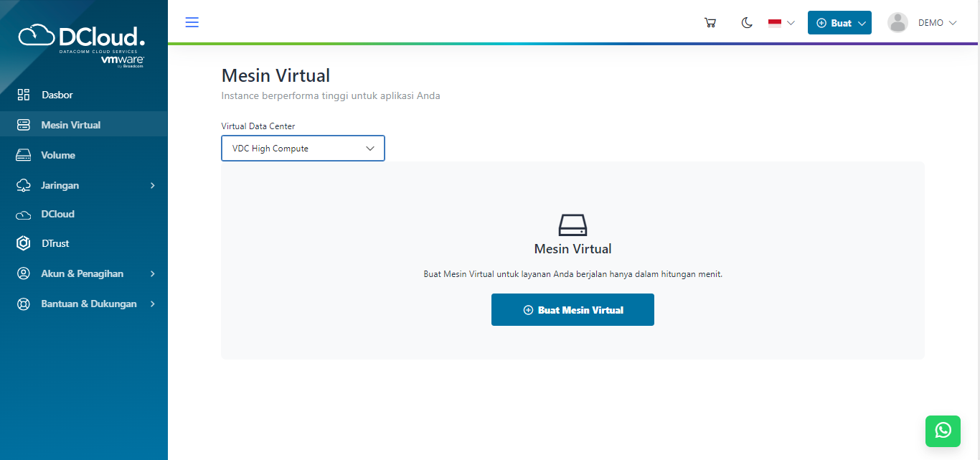980x460 pixels.
Task: Click the Volume sidebar icon
Action: click(23, 154)
